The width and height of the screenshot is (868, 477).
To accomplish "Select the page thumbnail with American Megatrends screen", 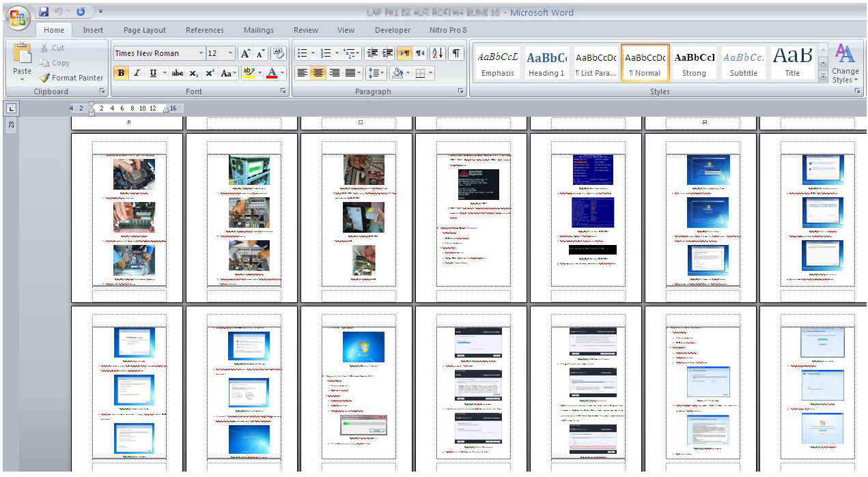I will pos(473,218).
